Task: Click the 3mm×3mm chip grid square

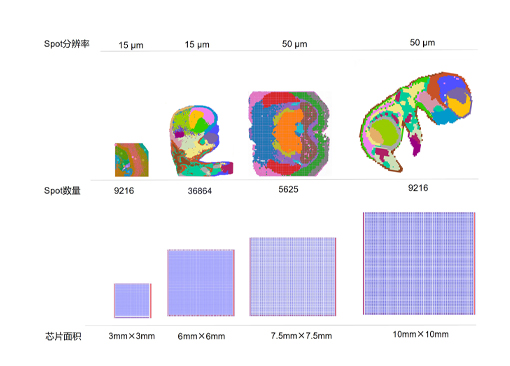Action: tap(133, 300)
